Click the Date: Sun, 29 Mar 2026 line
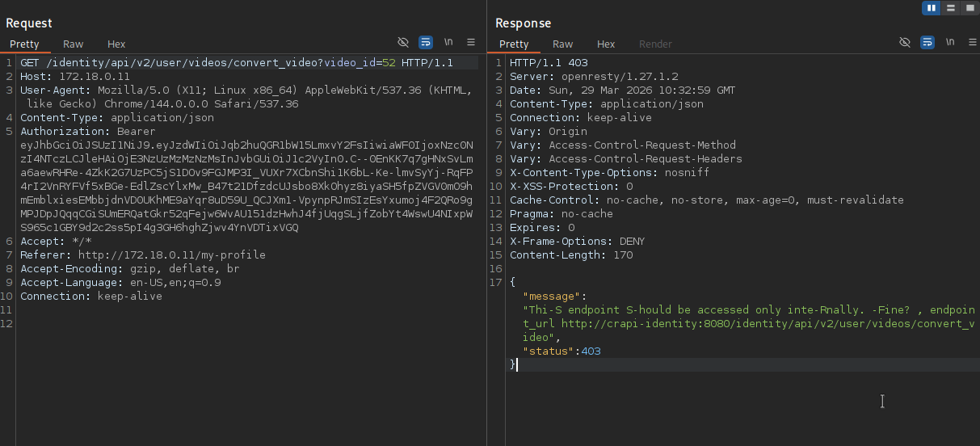This screenshot has height=446, width=980. (x=623, y=90)
